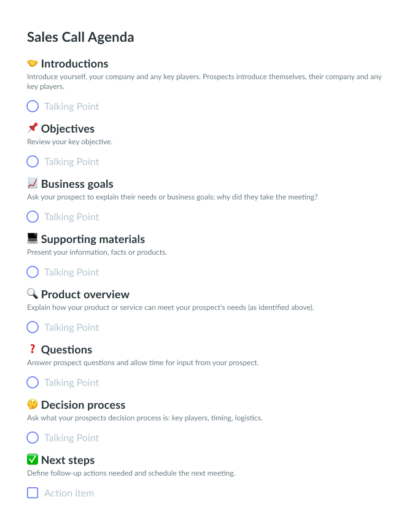Click the Talking Point placeholder under Product overview
The width and height of the screenshot is (420, 529).
coord(72,327)
